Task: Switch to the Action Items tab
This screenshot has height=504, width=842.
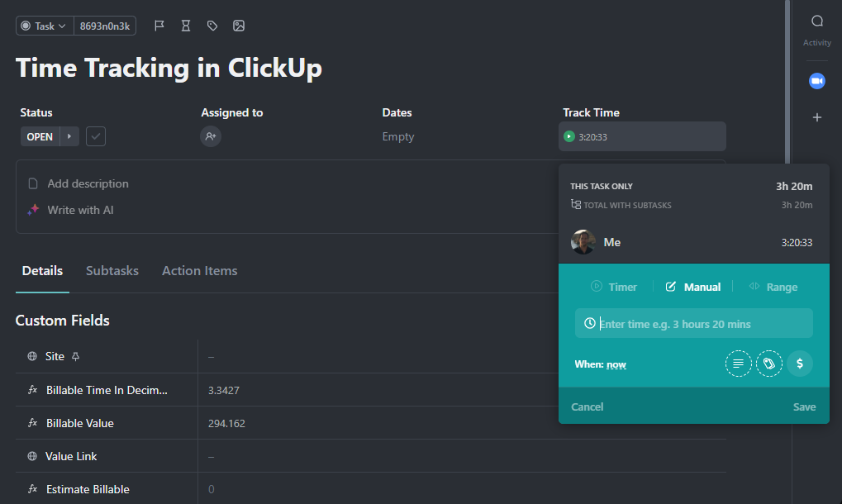Action: (x=200, y=270)
